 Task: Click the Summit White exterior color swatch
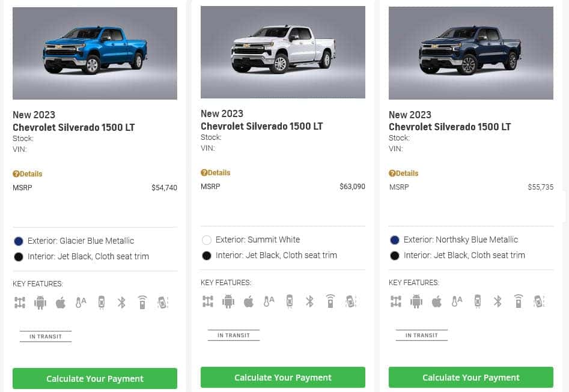click(207, 240)
